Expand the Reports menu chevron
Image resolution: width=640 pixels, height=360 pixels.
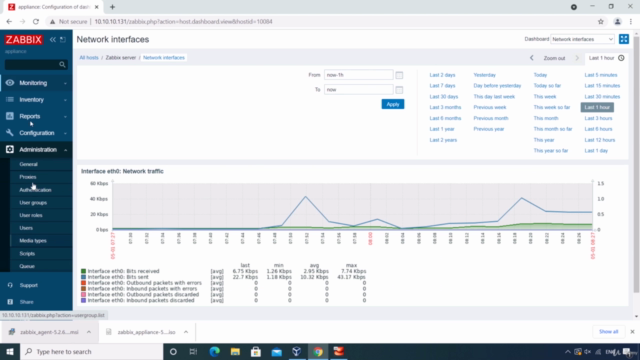[65, 117]
